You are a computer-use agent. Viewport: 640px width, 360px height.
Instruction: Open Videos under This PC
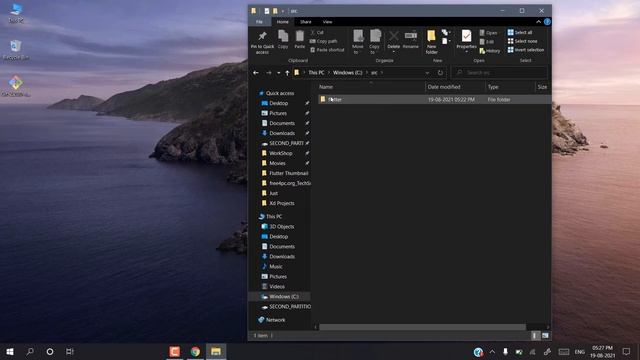pyautogui.click(x=277, y=287)
